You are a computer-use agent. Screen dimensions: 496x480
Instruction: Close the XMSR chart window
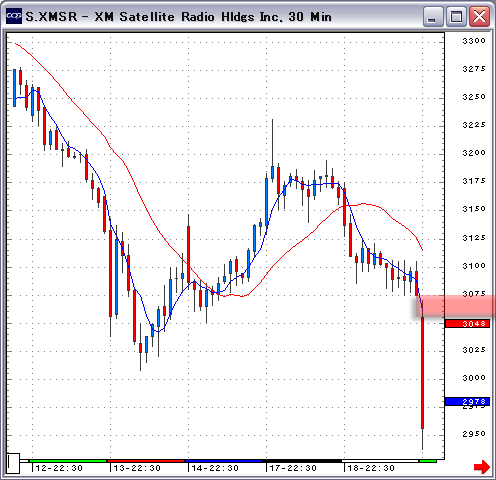point(479,16)
